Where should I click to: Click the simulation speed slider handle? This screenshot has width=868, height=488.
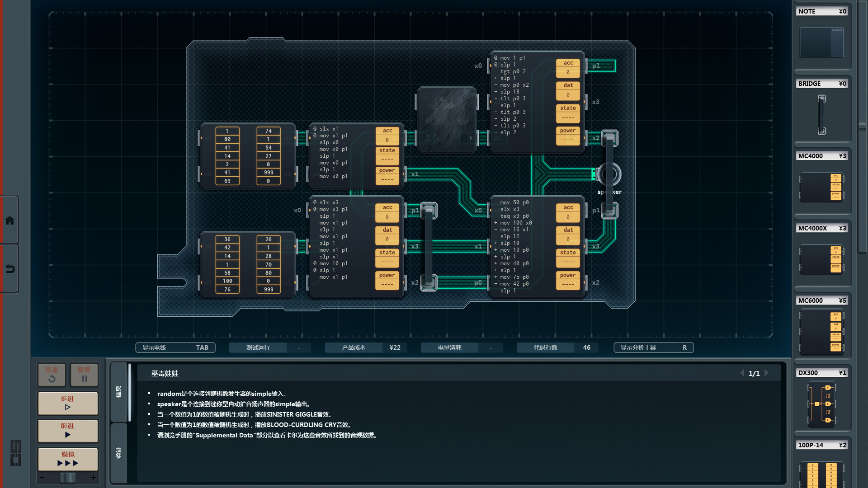[68, 478]
